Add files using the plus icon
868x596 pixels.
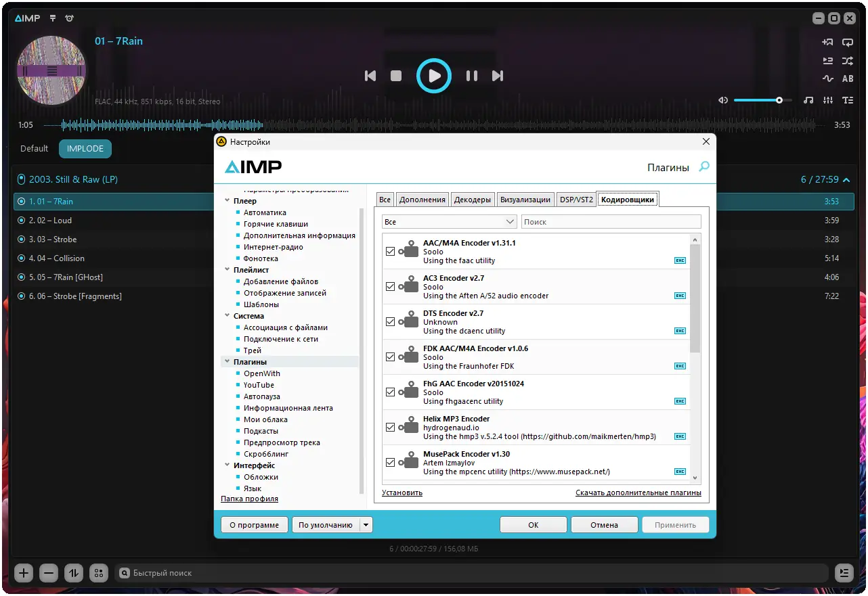(24, 573)
